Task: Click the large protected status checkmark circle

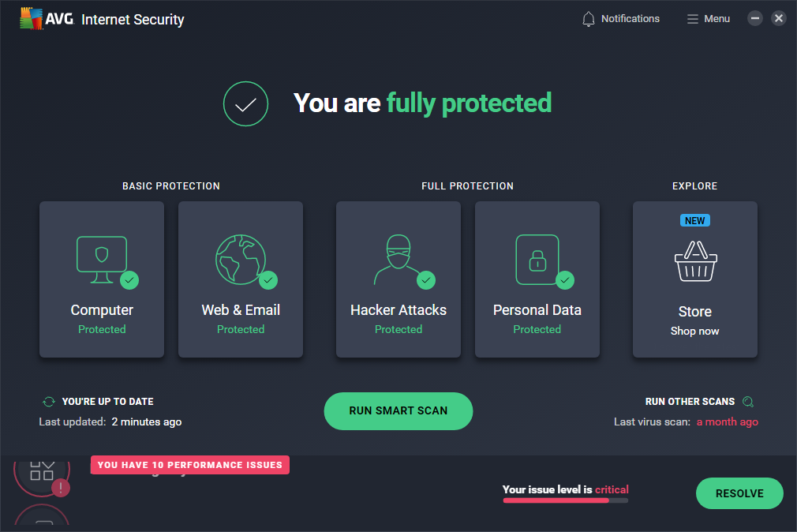Action: (x=245, y=103)
